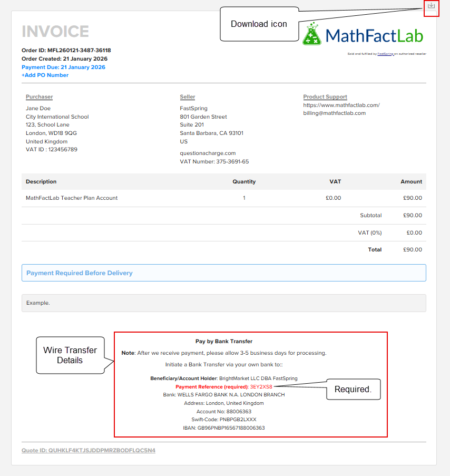Viewport: 450px width, 476px height.
Task: Click the Seller section header
Action: point(188,96)
